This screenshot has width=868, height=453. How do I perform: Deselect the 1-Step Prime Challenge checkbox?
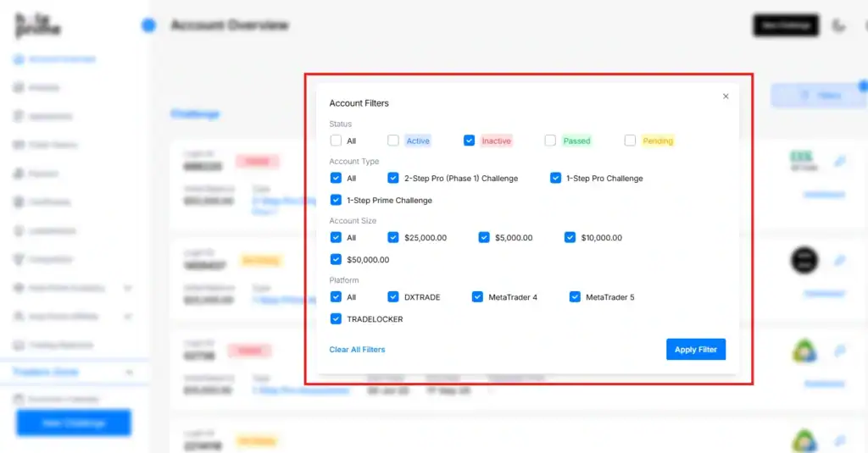337,201
